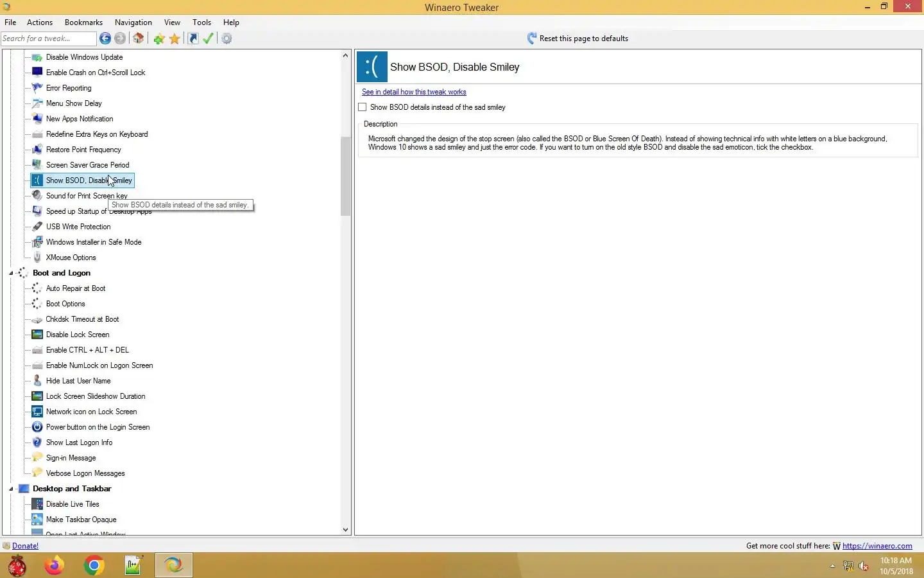
Task: Select Disable Lock Screen tweak
Action: click(x=78, y=335)
